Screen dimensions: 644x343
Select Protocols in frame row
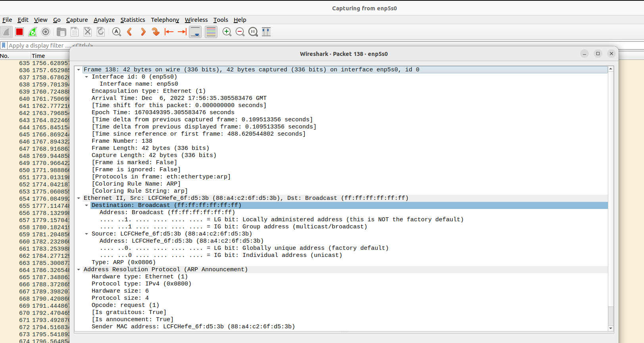coord(341,177)
